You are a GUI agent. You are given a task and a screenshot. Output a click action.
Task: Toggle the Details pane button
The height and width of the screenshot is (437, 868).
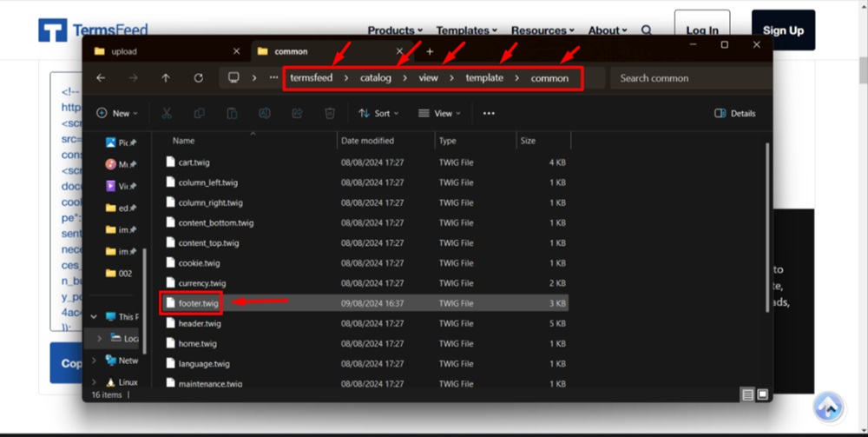(735, 113)
